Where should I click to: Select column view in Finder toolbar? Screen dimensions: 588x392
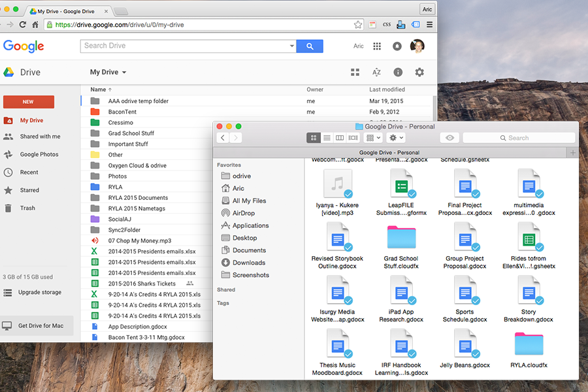pyautogui.click(x=340, y=138)
